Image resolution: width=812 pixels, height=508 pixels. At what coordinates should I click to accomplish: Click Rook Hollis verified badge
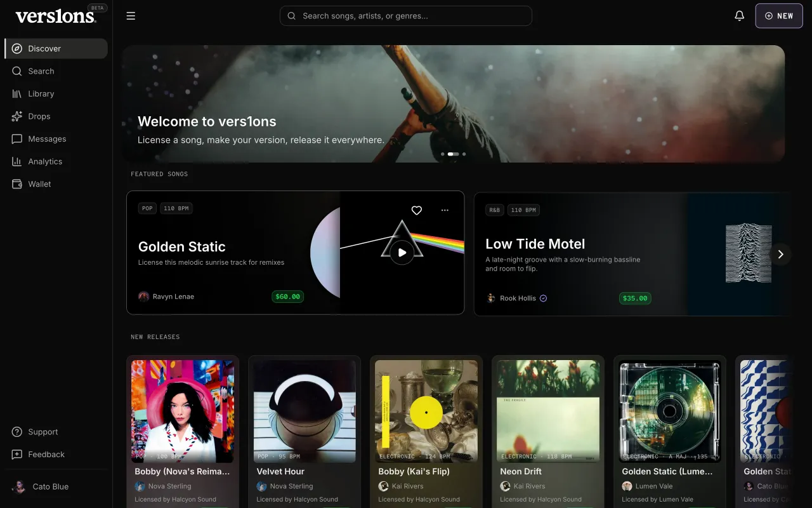tap(544, 298)
